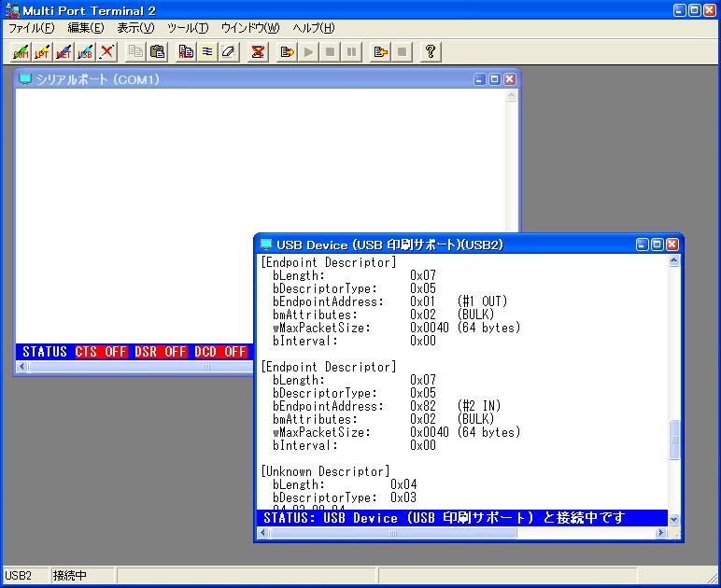Minimize the USB Device (USB2) window
This screenshot has width=721, height=588.
[x=643, y=245]
